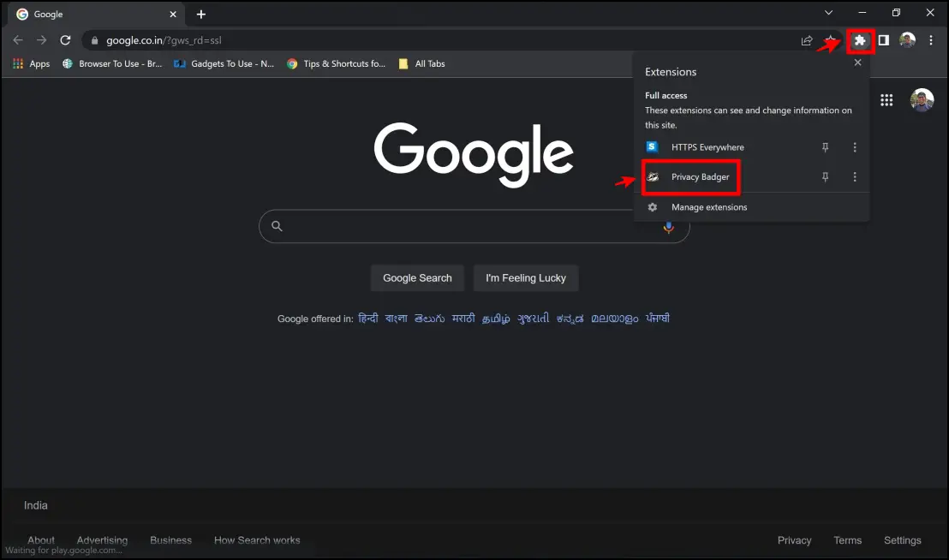Switch Google to Kannada (ಕನ್ನಡ)

[x=570, y=318]
